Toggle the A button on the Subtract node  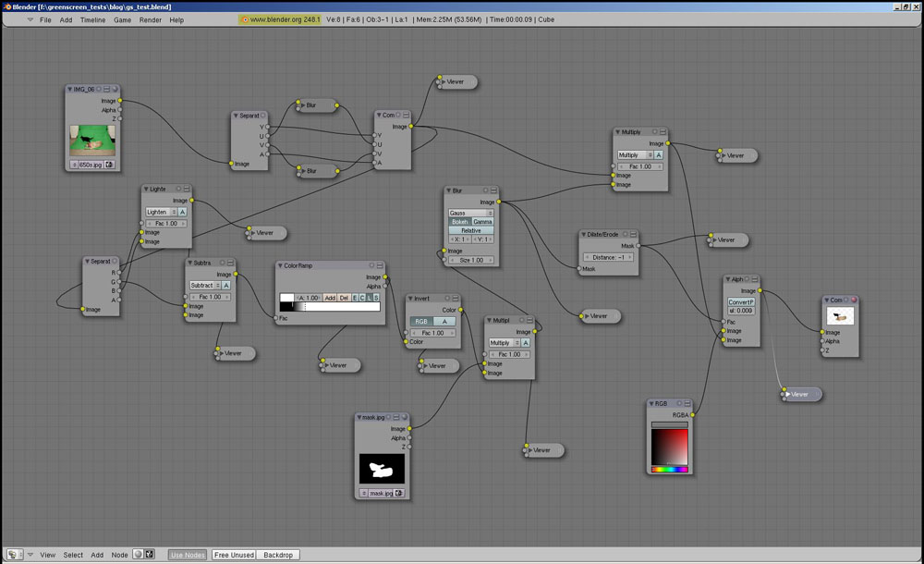pyautogui.click(x=225, y=285)
